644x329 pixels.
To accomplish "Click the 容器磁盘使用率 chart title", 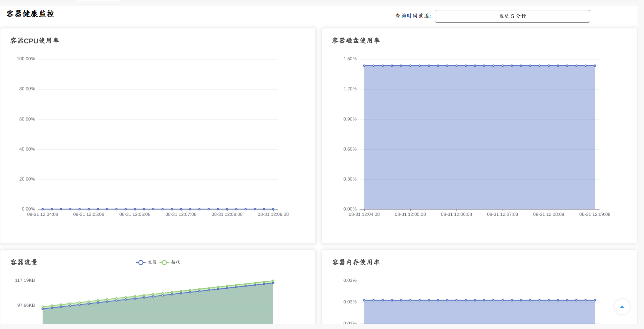I will (x=356, y=41).
